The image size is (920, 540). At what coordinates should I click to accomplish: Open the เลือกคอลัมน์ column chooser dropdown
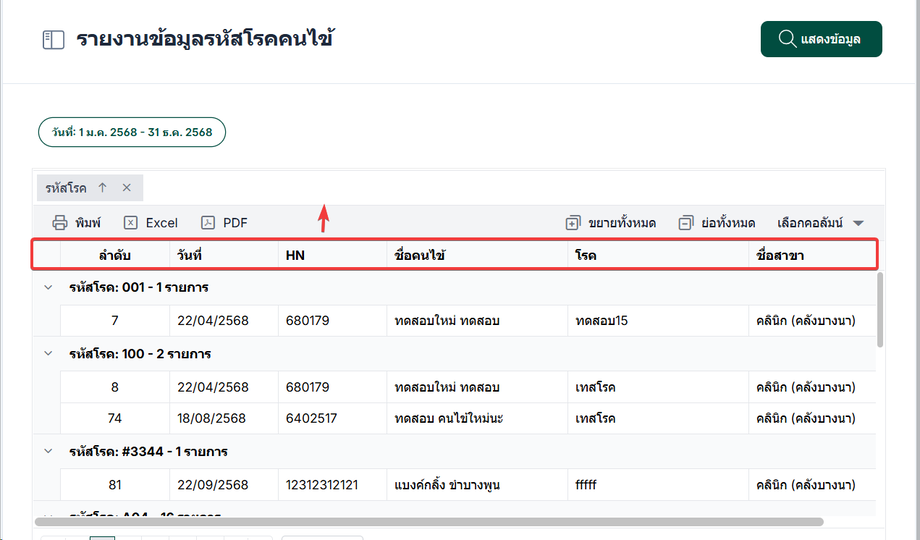click(819, 223)
